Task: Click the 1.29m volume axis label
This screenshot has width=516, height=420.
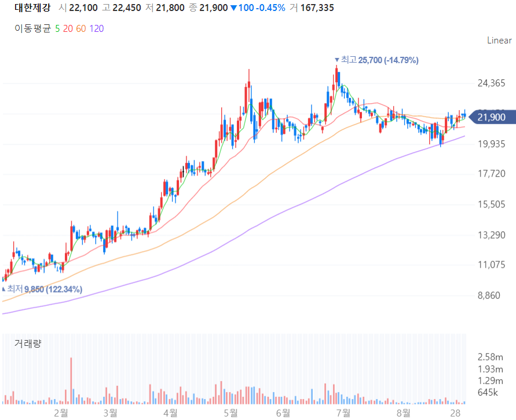Action: tap(491, 381)
